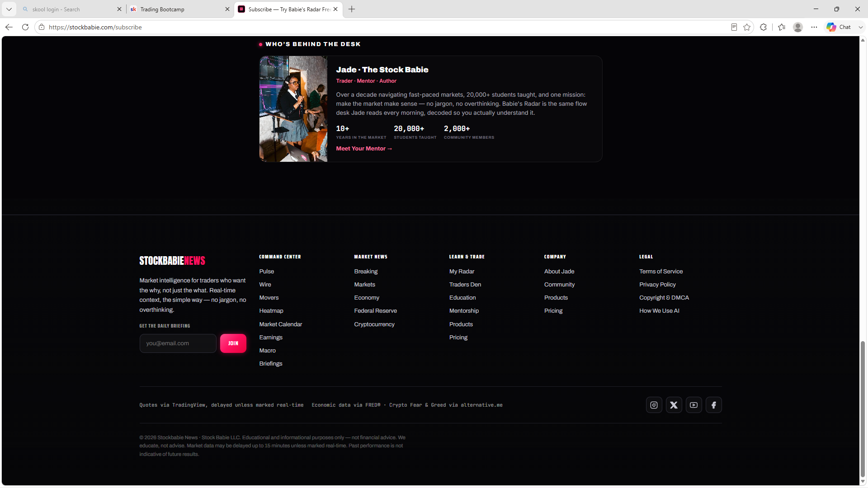868x488 pixels.
Task: Open the Pulse link
Action: click(266, 272)
